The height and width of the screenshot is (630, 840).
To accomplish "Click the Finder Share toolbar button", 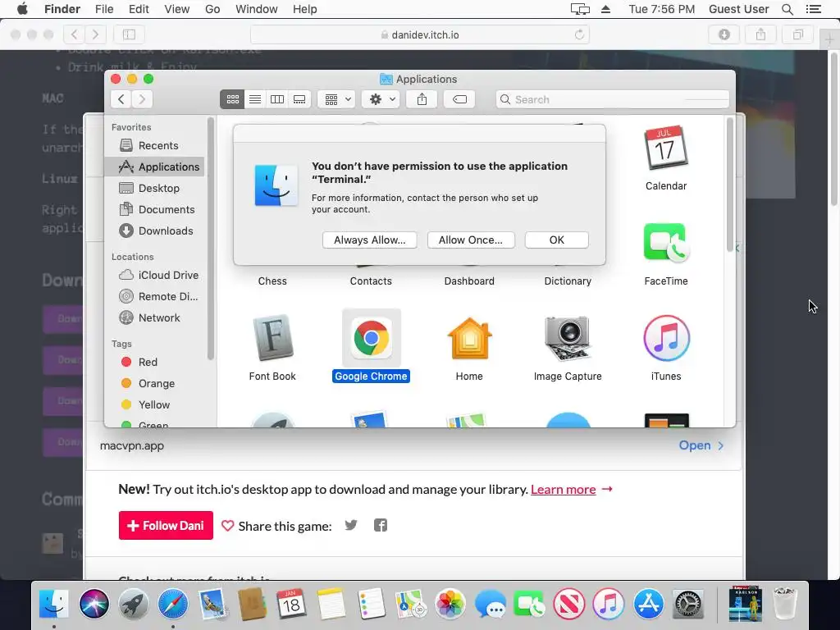I will pyautogui.click(x=422, y=99).
